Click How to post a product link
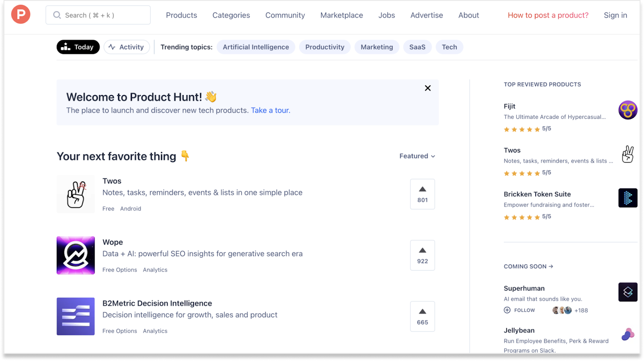The width and height of the screenshot is (644, 361). pyautogui.click(x=548, y=15)
